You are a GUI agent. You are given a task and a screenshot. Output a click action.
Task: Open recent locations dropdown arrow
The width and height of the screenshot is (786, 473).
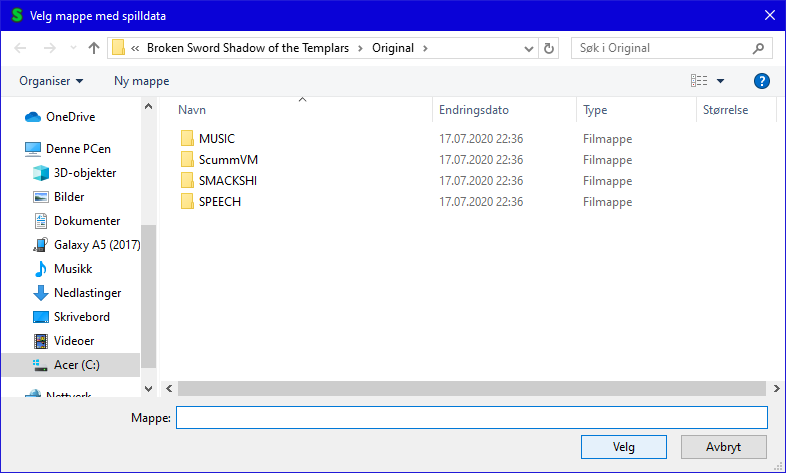tap(73, 48)
